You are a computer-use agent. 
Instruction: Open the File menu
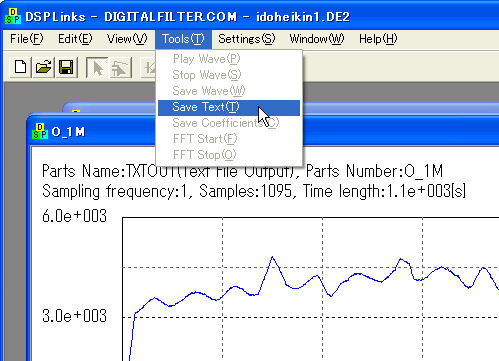pos(26,39)
